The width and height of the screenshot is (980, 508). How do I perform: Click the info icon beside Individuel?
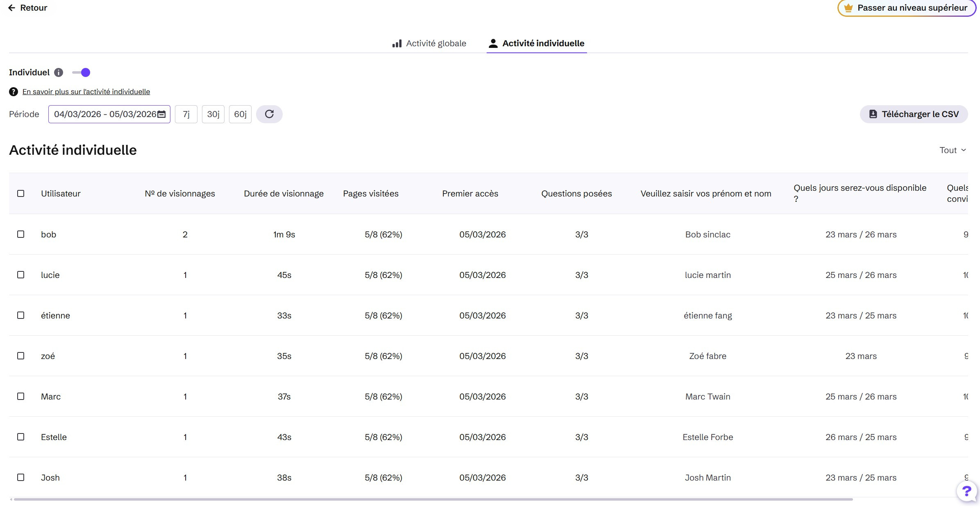click(x=59, y=72)
